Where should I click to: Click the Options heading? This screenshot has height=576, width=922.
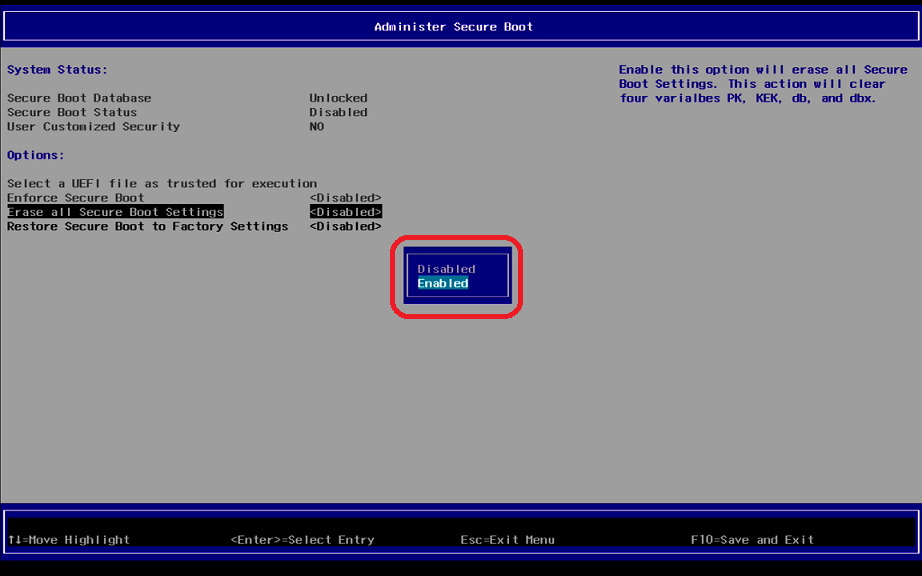pos(36,155)
